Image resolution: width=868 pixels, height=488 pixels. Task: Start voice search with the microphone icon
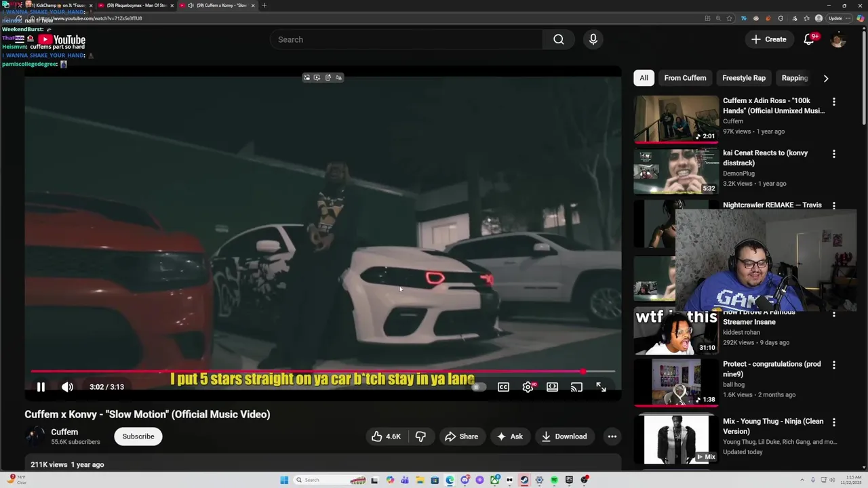[593, 39]
